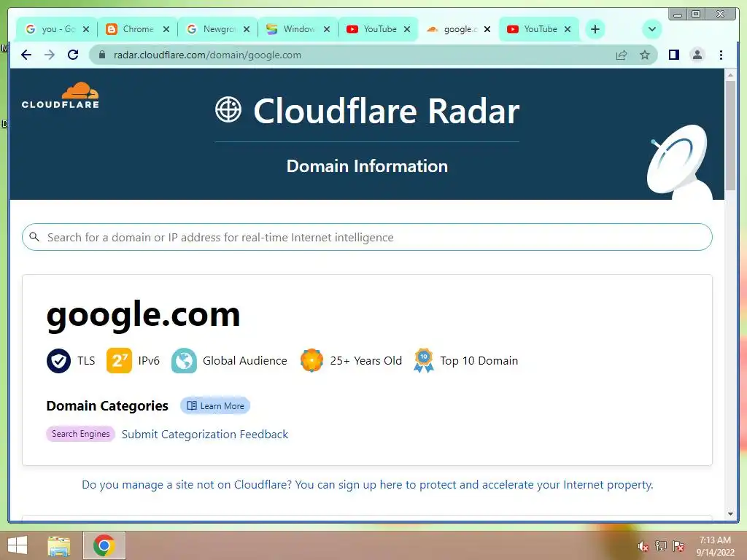This screenshot has width=747, height=560.
Task: Click the 'Domain Categories' label
Action: (107, 405)
